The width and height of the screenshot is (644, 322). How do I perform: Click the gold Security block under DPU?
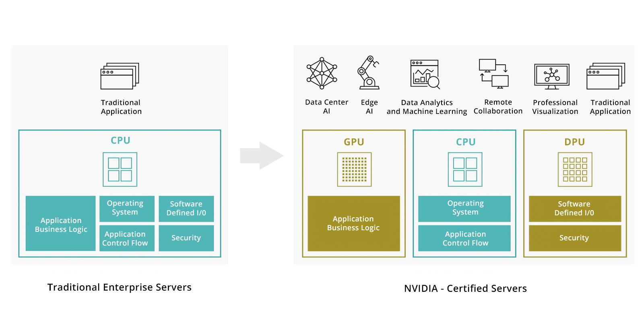(575, 238)
